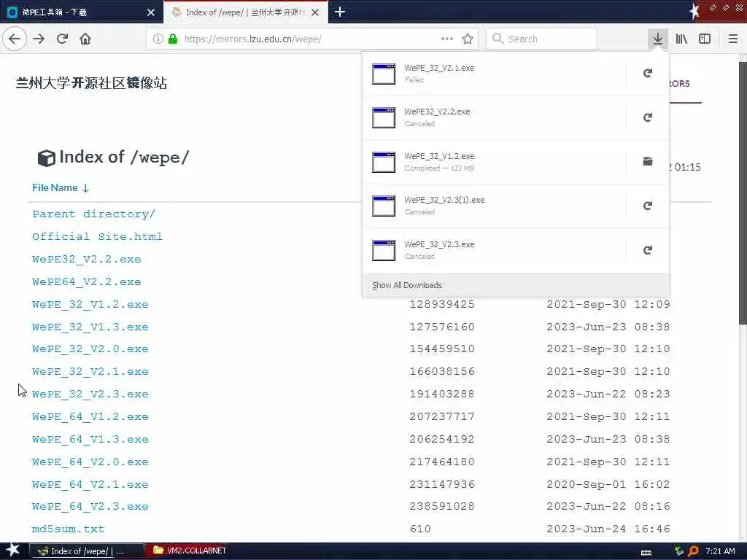
Task: Switch to the 微PE工具箱 - 下载 tab
Action: coord(82,12)
